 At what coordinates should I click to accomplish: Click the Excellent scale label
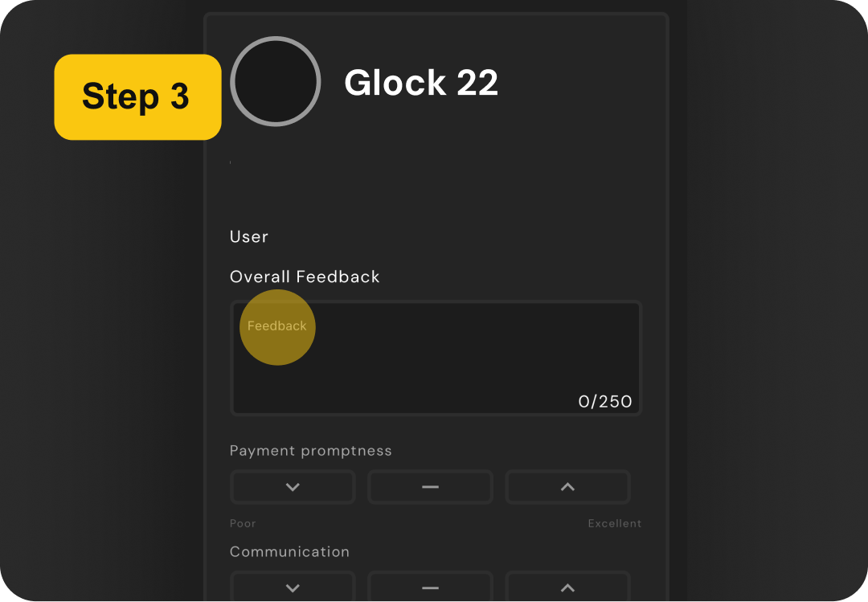(614, 523)
